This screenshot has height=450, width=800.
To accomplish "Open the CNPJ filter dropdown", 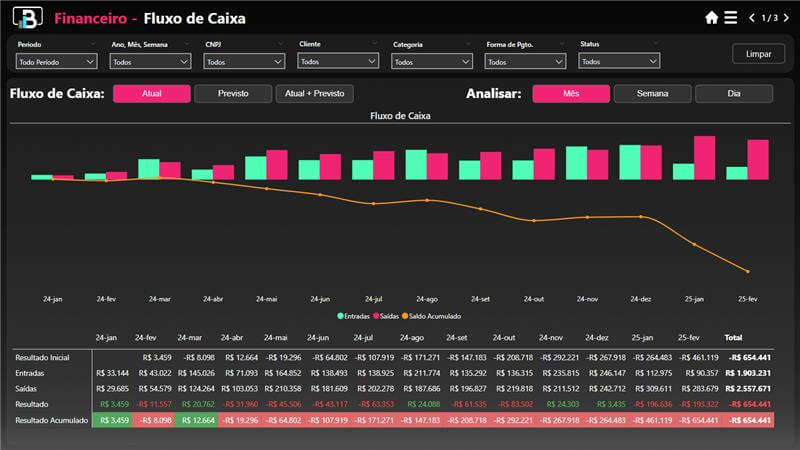I will pyautogui.click(x=243, y=62).
